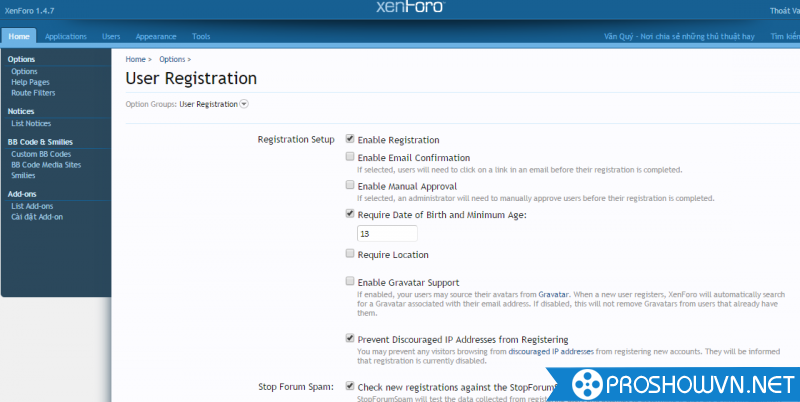Select List Add-ons in sidebar
This screenshot has height=402, width=800.
point(32,206)
